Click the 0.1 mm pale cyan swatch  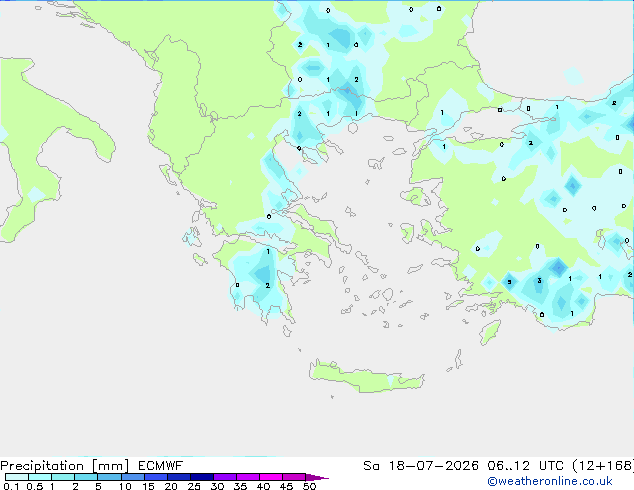pos(17,477)
